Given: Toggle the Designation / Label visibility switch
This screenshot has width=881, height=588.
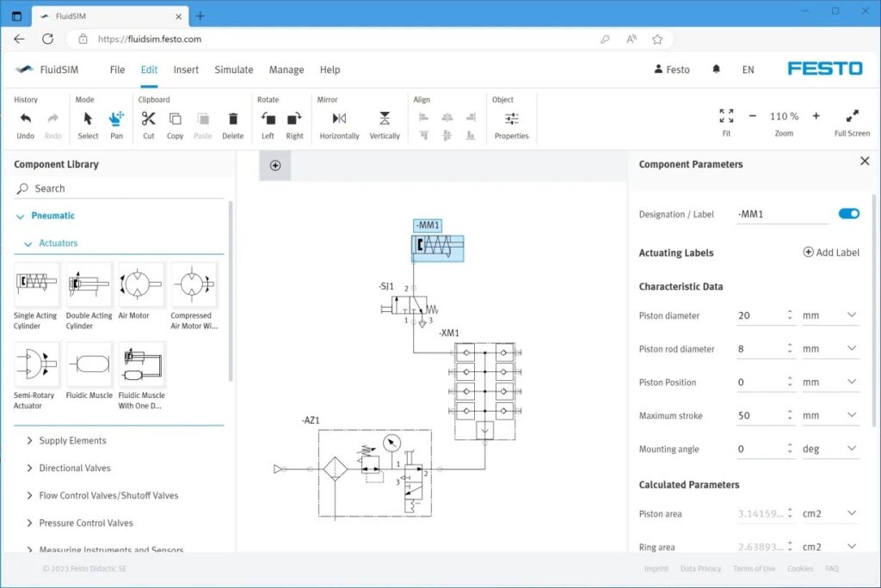Looking at the screenshot, I should pos(848,213).
